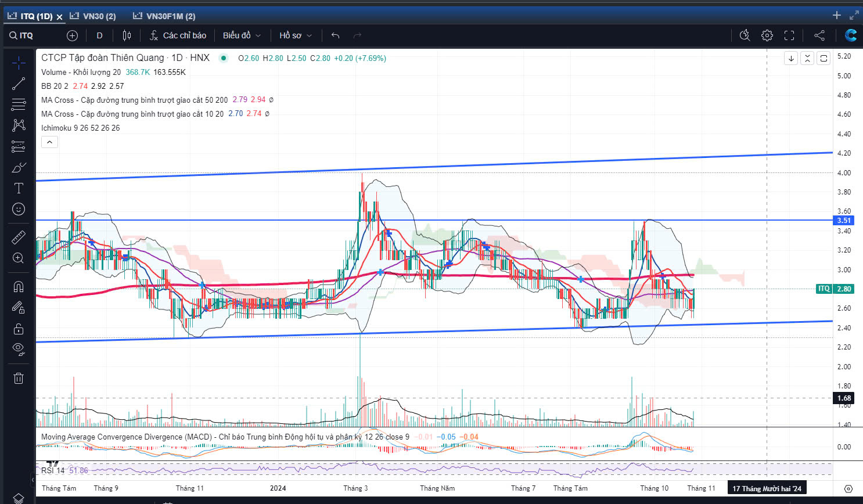
Task: Select the brush drawing tool
Action: [x=19, y=167]
